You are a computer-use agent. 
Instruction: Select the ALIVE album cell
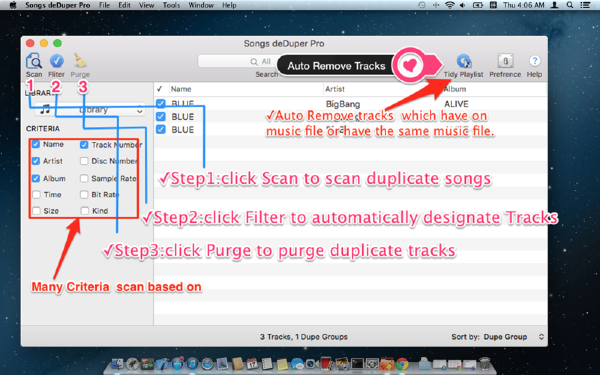coord(456,104)
